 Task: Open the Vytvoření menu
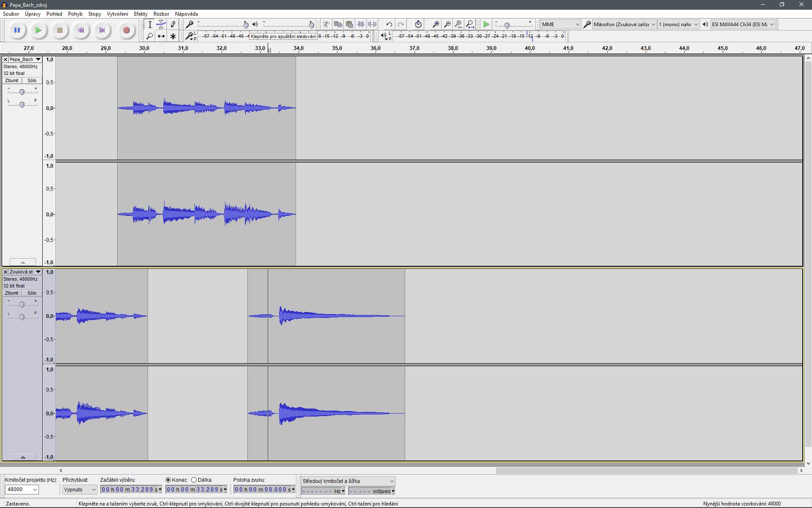(118, 14)
